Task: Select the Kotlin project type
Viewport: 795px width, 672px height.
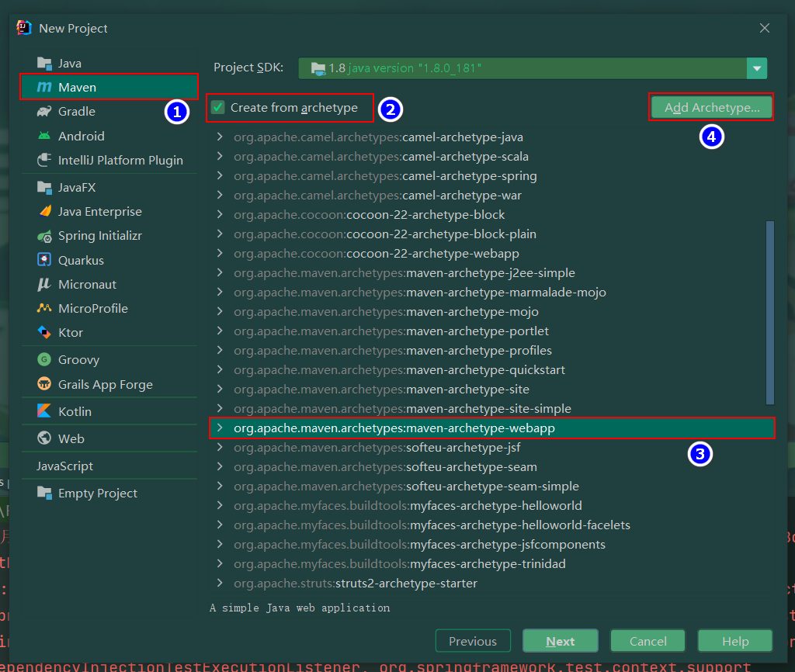Action: point(78,411)
